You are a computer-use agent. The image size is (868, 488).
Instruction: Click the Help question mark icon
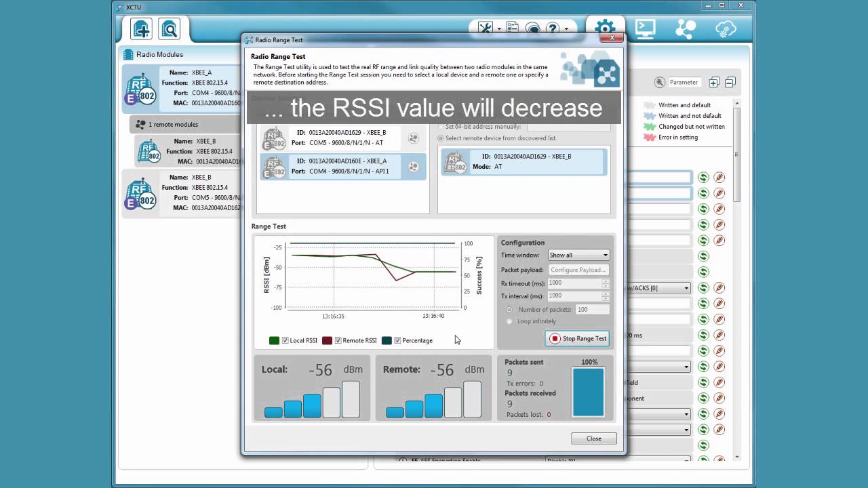coord(553,28)
